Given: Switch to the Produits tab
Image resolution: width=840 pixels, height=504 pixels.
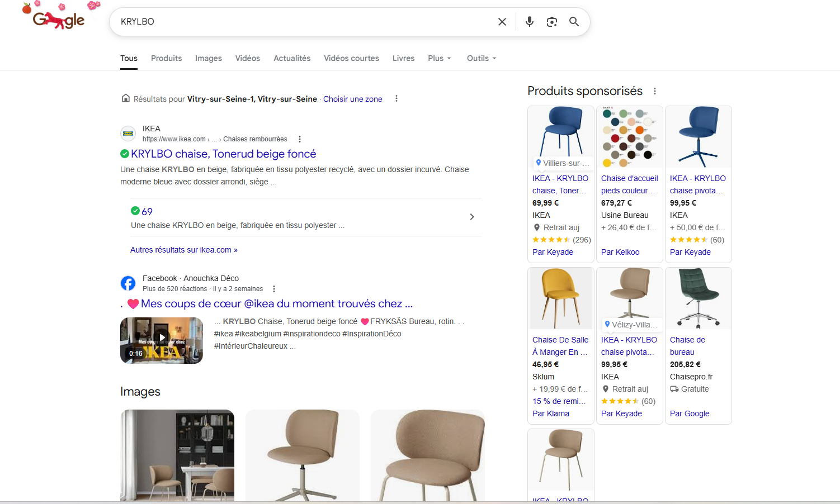Looking at the screenshot, I should [x=166, y=58].
